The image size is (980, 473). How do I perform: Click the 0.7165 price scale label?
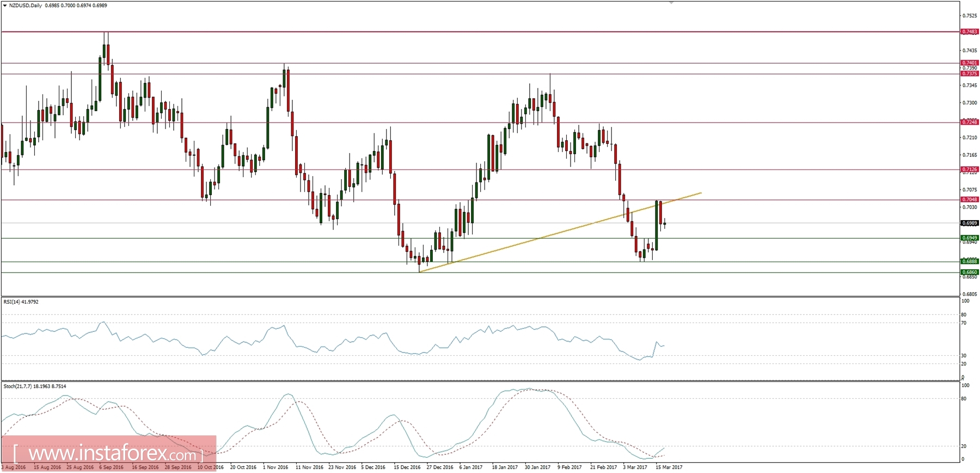point(970,155)
